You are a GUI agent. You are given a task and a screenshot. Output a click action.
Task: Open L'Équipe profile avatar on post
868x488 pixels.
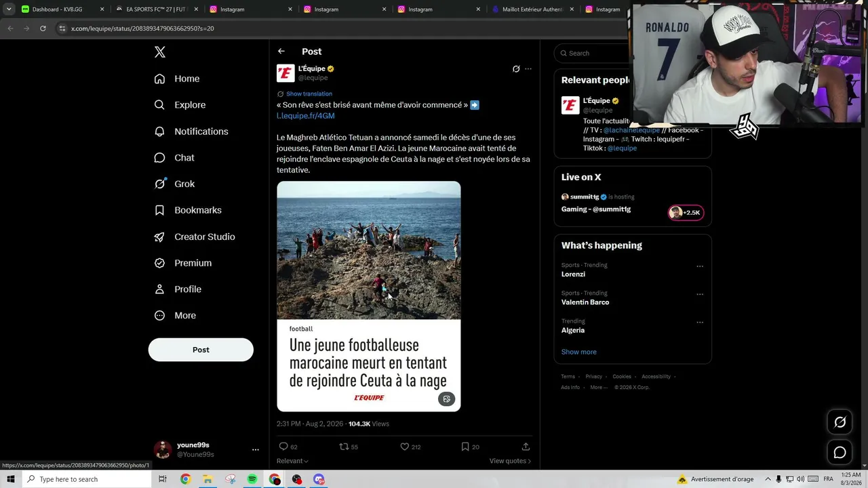(x=285, y=73)
